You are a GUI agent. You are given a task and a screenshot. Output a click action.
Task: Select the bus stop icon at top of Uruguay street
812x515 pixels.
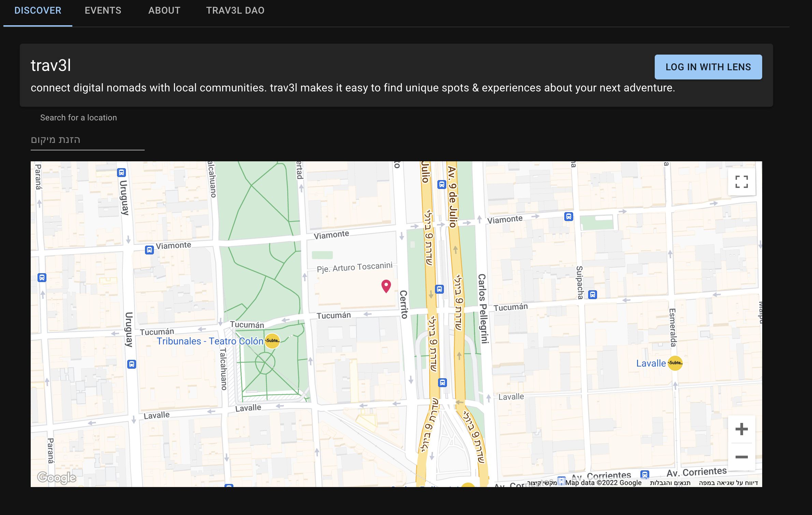[x=121, y=172]
